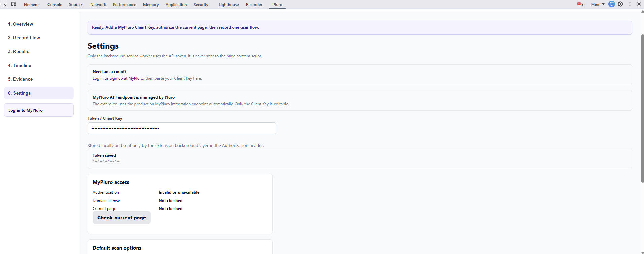Viewport: 644px width, 254px height.
Task: Open the Application tab
Action: [x=176, y=5]
